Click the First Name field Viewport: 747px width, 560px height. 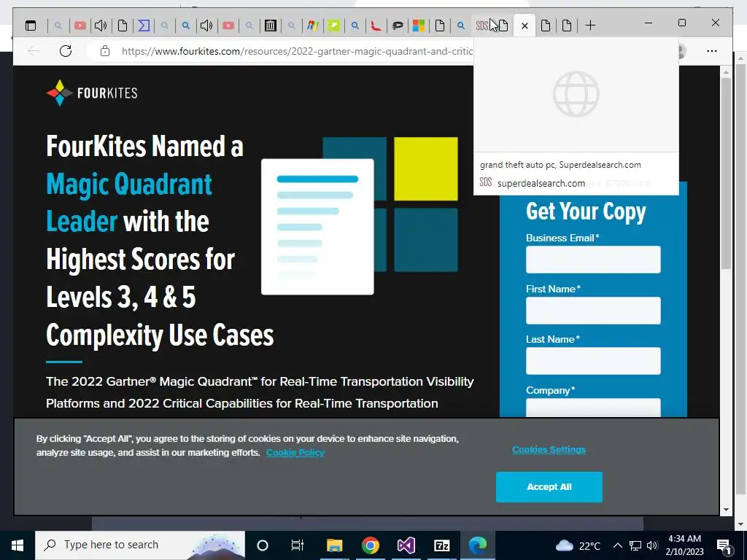click(x=593, y=311)
